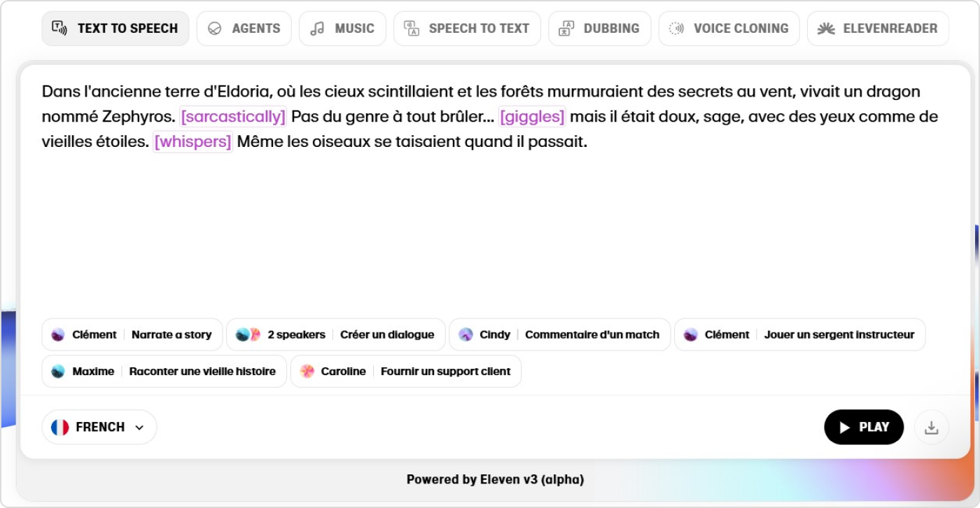980x508 pixels.
Task: Open the Dubbing tab
Action: pos(599,29)
